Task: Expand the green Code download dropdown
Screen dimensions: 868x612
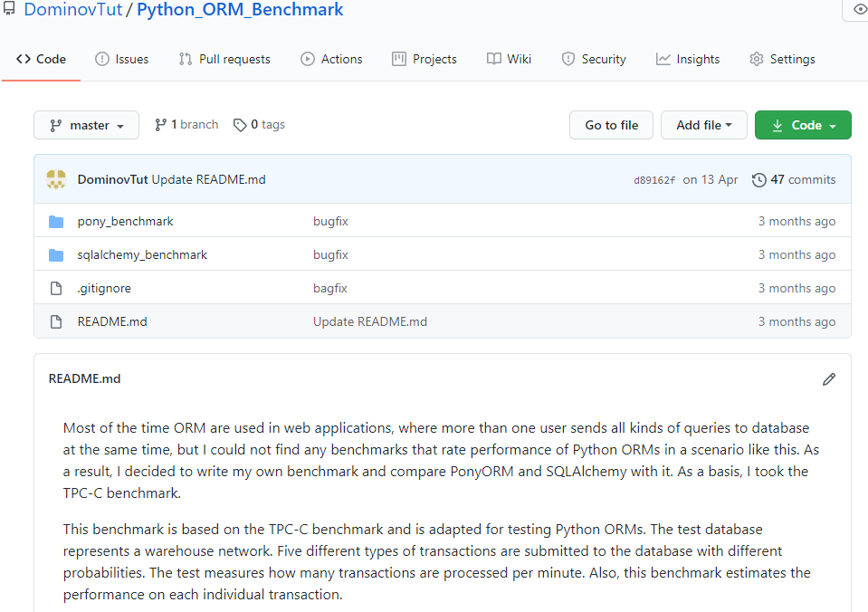Action: (803, 125)
